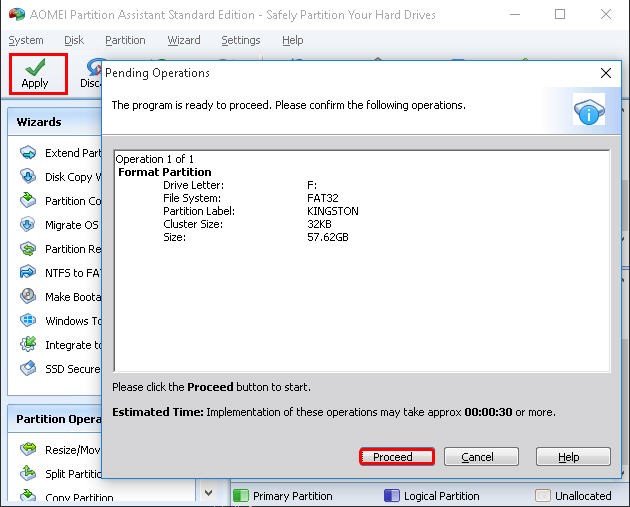Open the System menu
This screenshot has height=507, width=630.
click(x=26, y=40)
